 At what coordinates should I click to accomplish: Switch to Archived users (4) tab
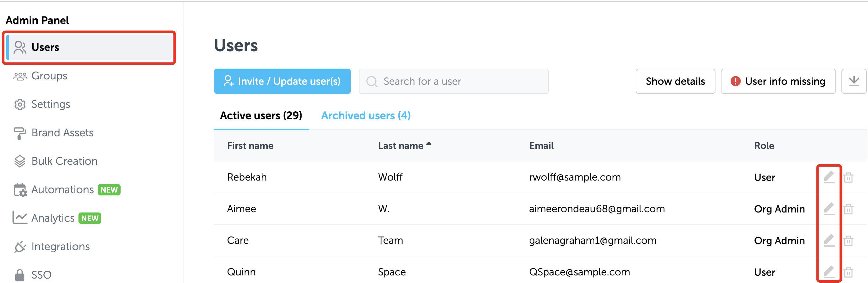365,115
